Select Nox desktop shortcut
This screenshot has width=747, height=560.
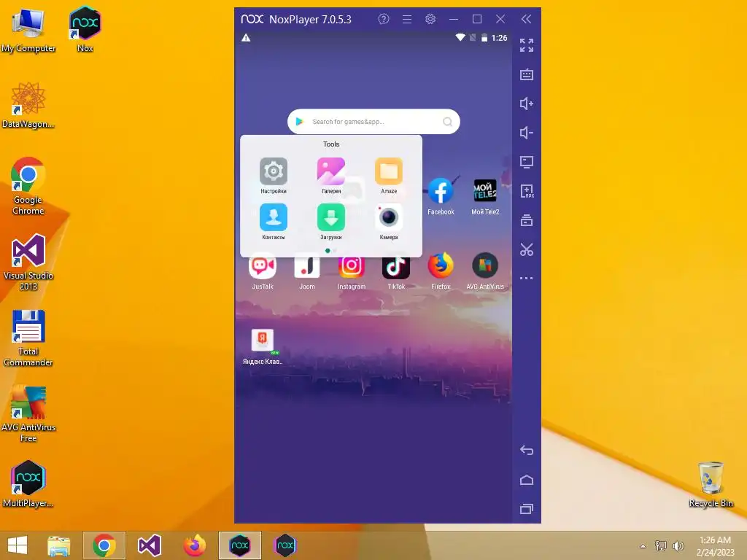pos(85,29)
